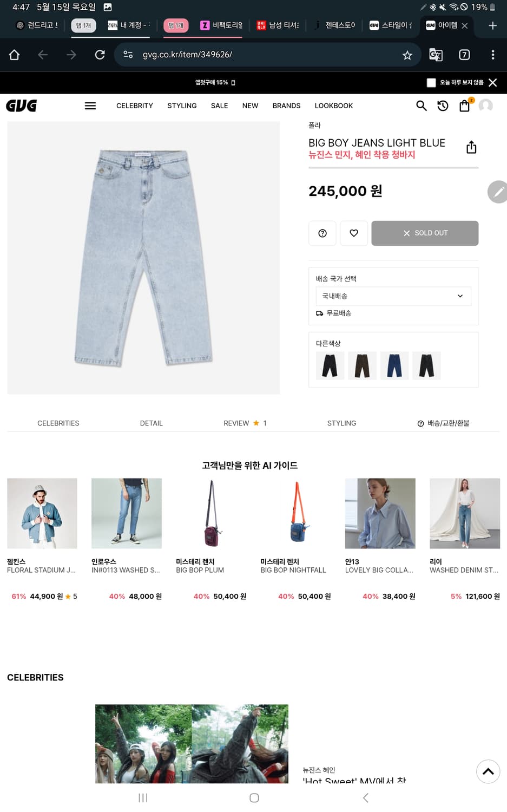The image size is (507, 812).
Task: Tap the scroll-to-top arrow button
Action: (488, 771)
